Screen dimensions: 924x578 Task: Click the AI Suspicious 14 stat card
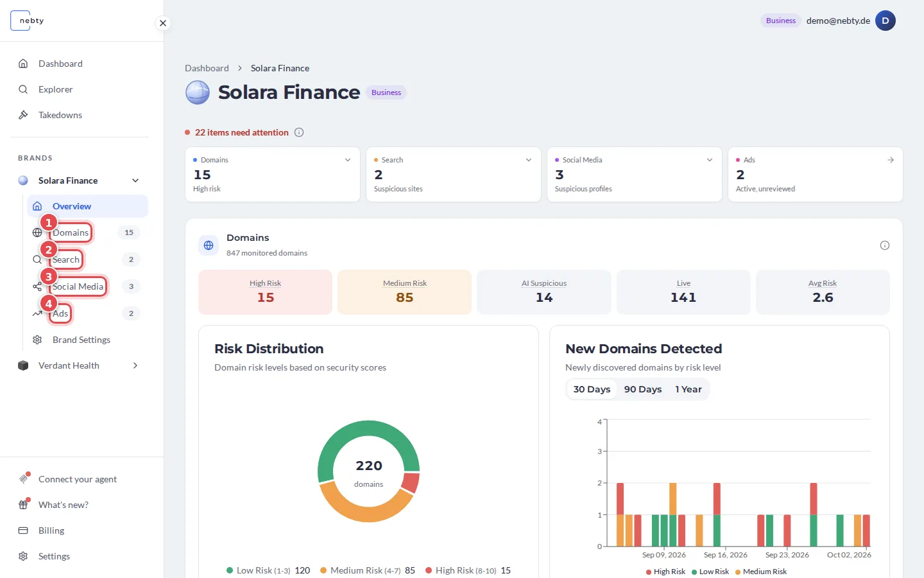(x=544, y=292)
